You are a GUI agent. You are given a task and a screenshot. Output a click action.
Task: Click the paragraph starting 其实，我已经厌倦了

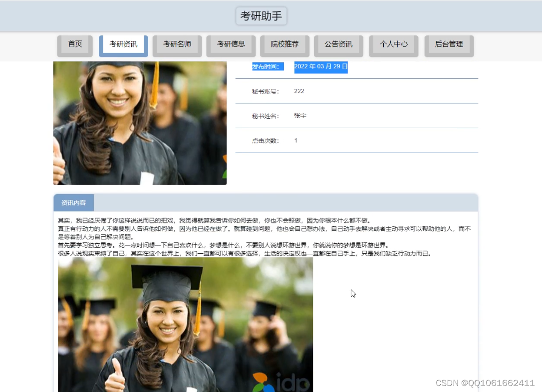click(x=215, y=220)
